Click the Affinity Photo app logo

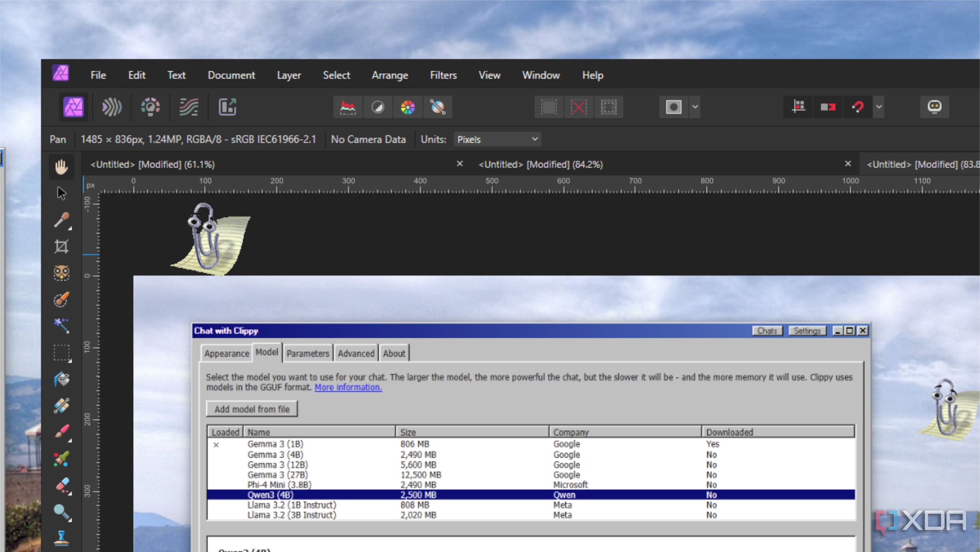pos(61,73)
